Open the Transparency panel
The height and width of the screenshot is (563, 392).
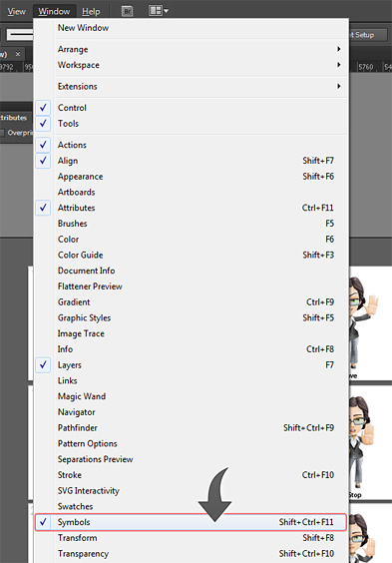tap(192, 554)
